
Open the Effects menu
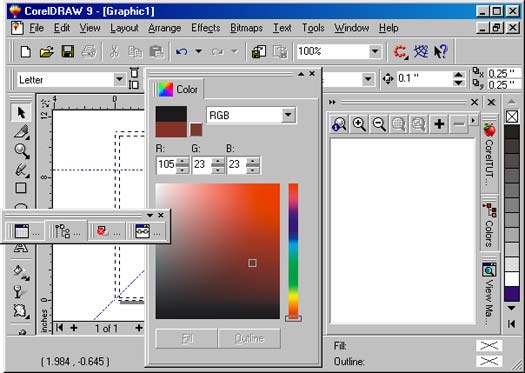coord(206,28)
